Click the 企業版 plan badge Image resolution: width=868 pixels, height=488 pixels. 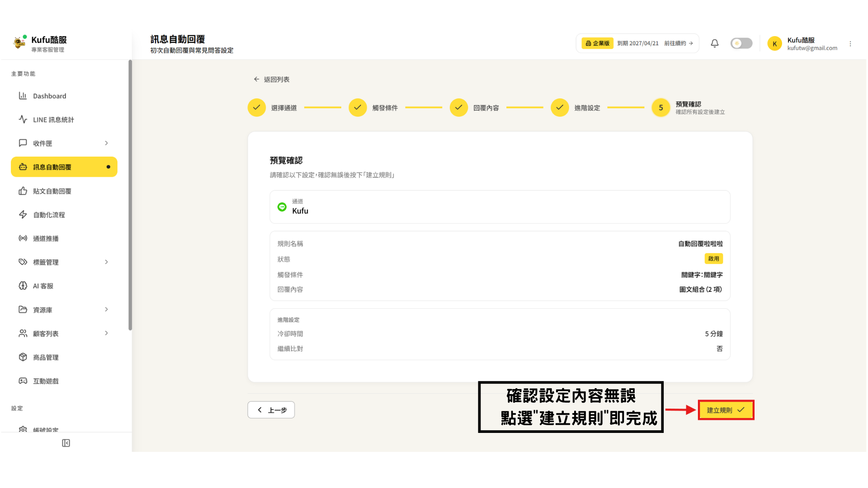pyautogui.click(x=597, y=43)
